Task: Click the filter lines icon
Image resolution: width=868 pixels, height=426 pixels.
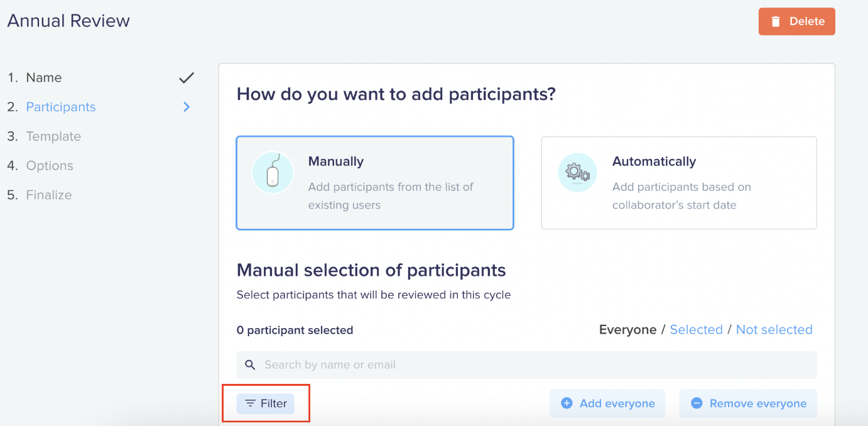Action: click(x=250, y=403)
